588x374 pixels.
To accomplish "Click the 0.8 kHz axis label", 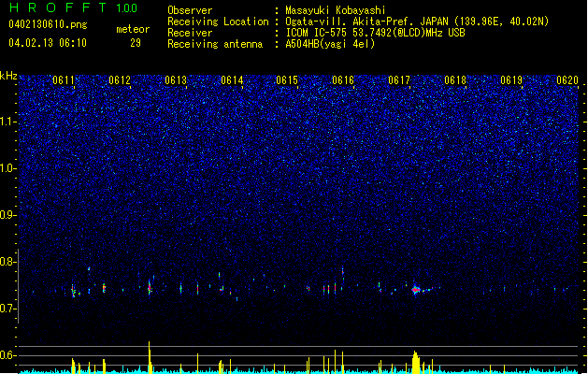I will [7, 262].
